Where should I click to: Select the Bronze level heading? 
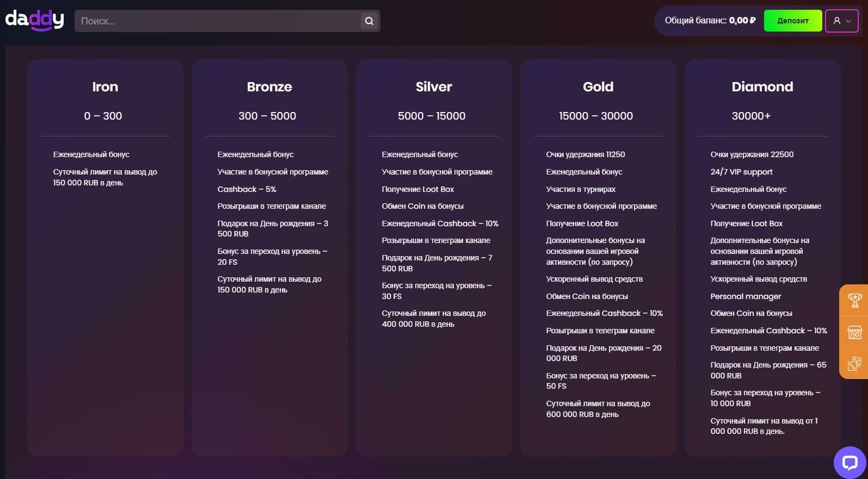[269, 87]
